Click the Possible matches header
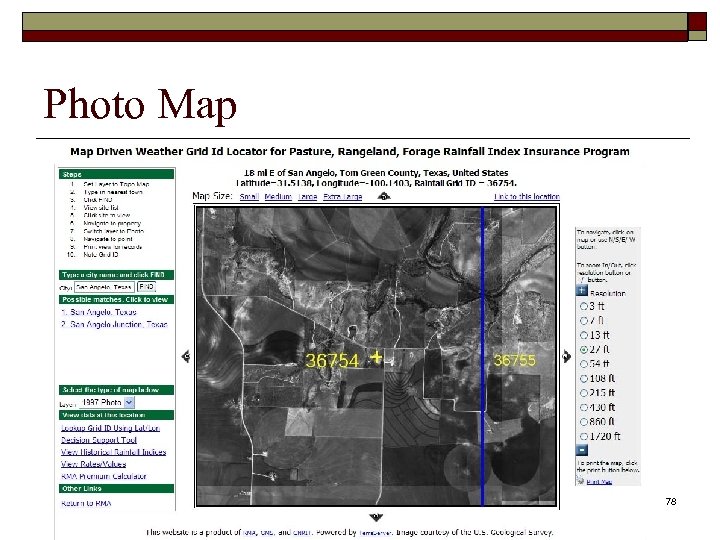Viewport: 720px width, 540px height. point(117,299)
